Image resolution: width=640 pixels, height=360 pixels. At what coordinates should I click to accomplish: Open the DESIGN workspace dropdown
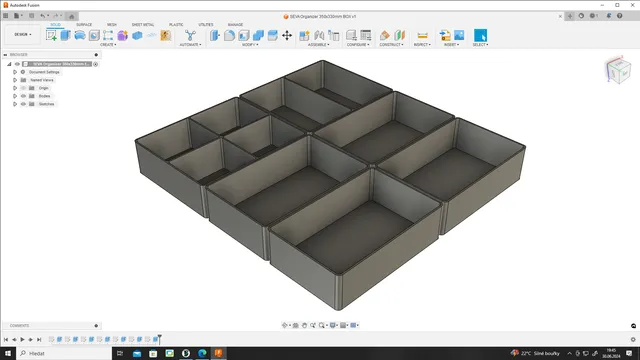(23, 35)
